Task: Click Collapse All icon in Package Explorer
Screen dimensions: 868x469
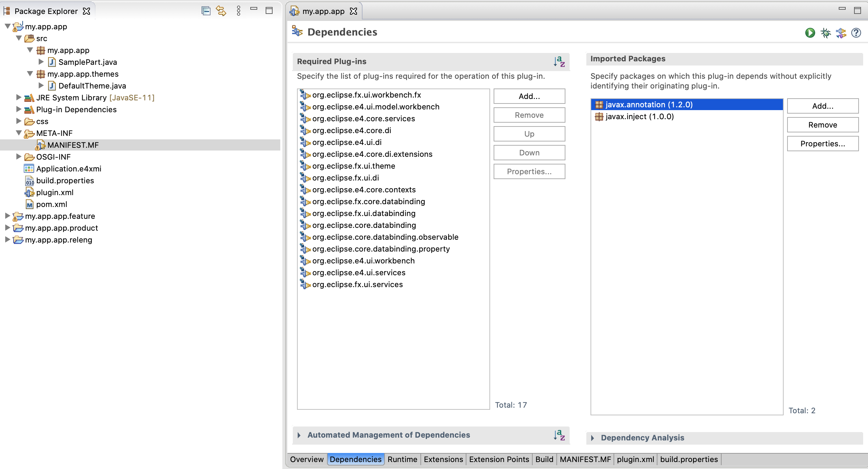Action: pyautogui.click(x=206, y=11)
